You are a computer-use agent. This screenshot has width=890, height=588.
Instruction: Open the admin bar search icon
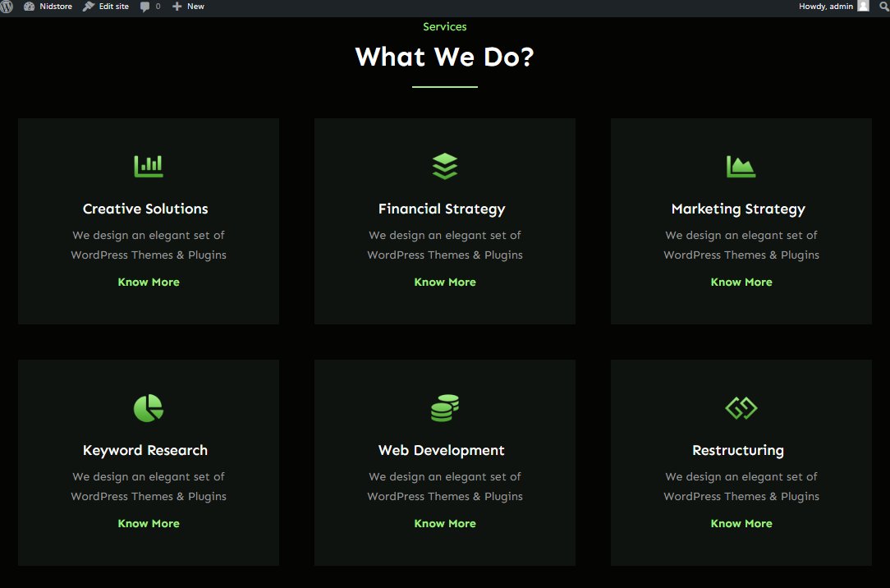click(883, 7)
